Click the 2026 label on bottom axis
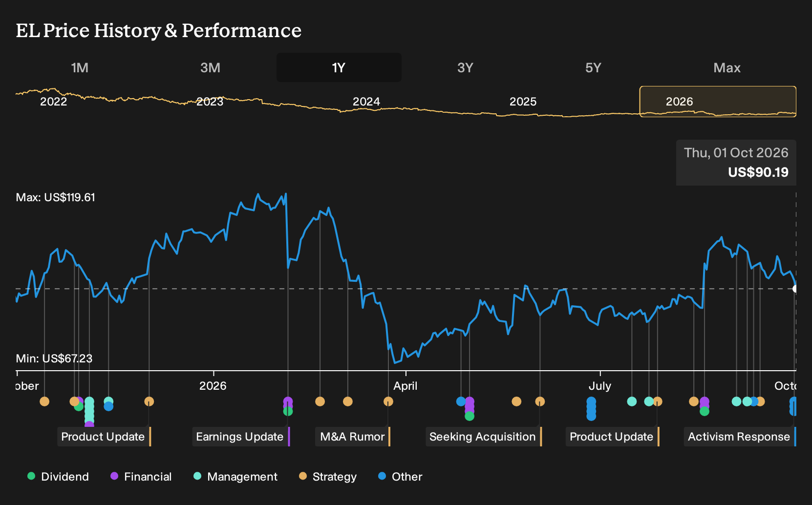The image size is (812, 505). tap(213, 386)
